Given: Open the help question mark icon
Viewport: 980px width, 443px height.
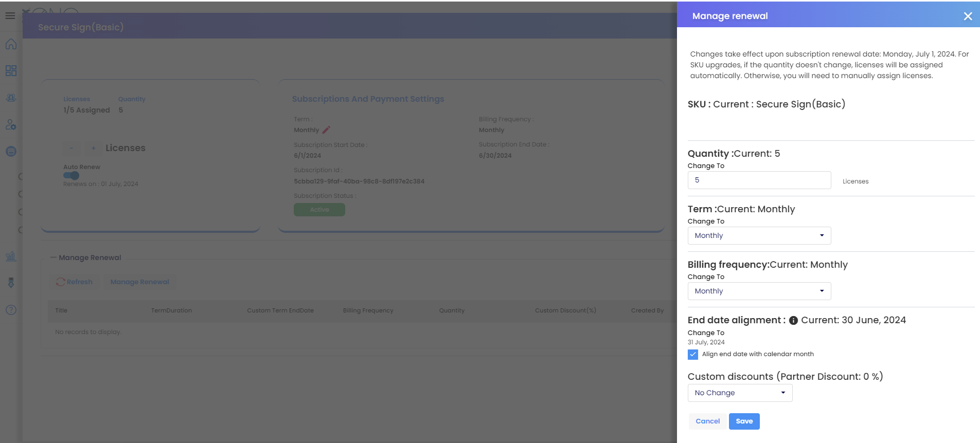Looking at the screenshot, I should click(x=11, y=310).
